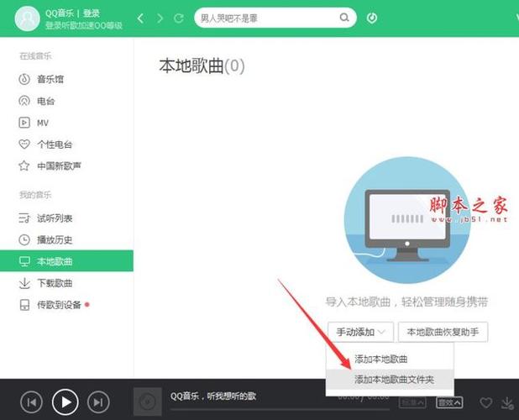Click the user avatar in header
Viewport: 519px width, 420px height.
27,18
